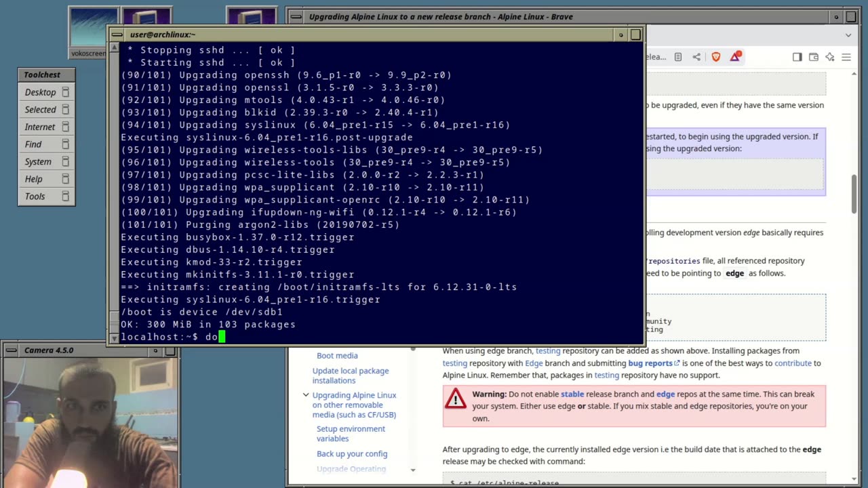868x488 pixels.
Task: Click tear-off icon beside Tools in Toolchest
Action: pyautogui.click(x=66, y=197)
